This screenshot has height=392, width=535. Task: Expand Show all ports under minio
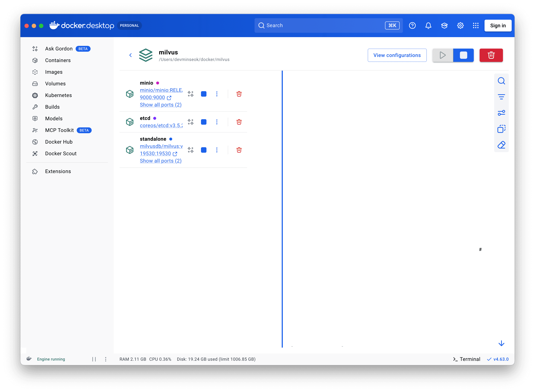point(161,105)
